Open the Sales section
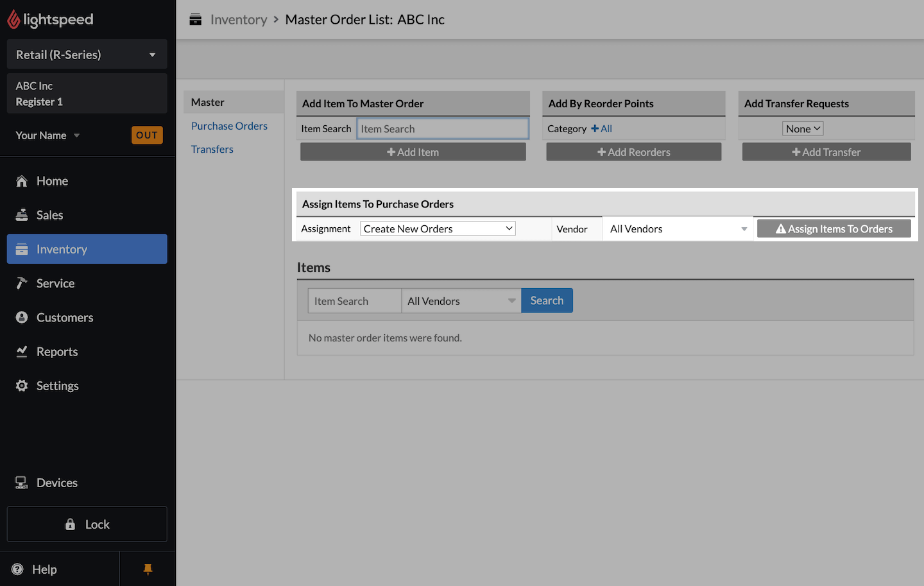This screenshot has width=924, height=586. tap(87, 215)
